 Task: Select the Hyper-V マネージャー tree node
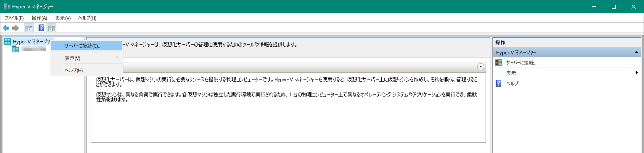click(32, 41)
